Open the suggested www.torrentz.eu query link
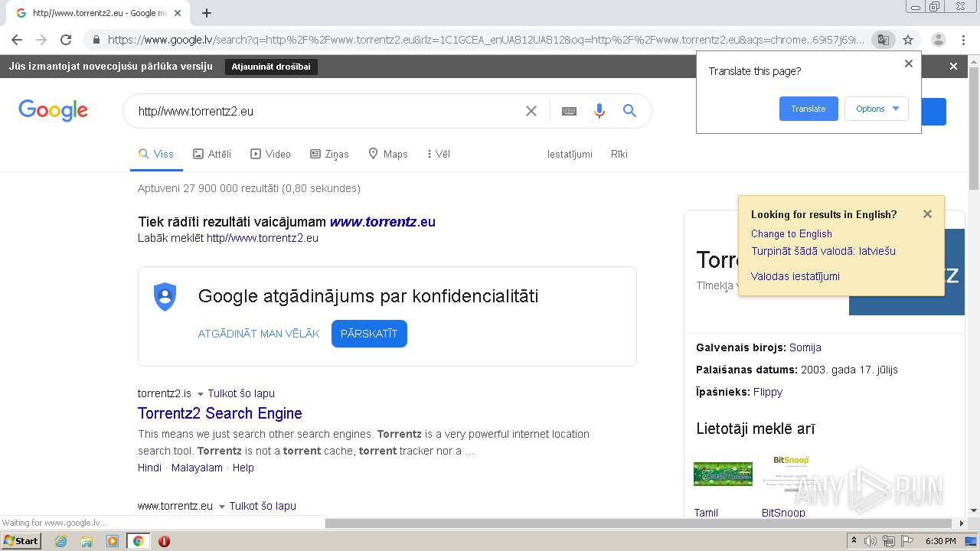This screenshot has height=551, width=980. [x=383, y=222]
